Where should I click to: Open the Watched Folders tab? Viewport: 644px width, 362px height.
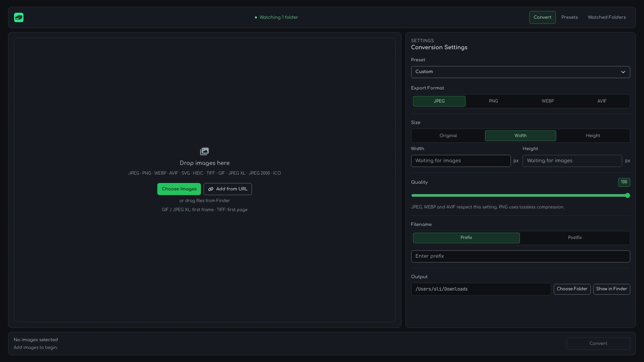pyautogui.click(x=607, y=17)
